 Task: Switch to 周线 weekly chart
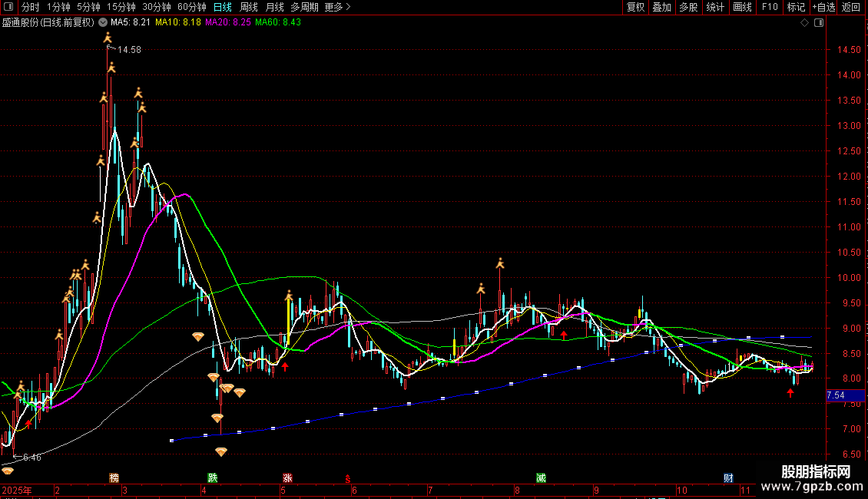pyautogui.click(x=249, y=8)
